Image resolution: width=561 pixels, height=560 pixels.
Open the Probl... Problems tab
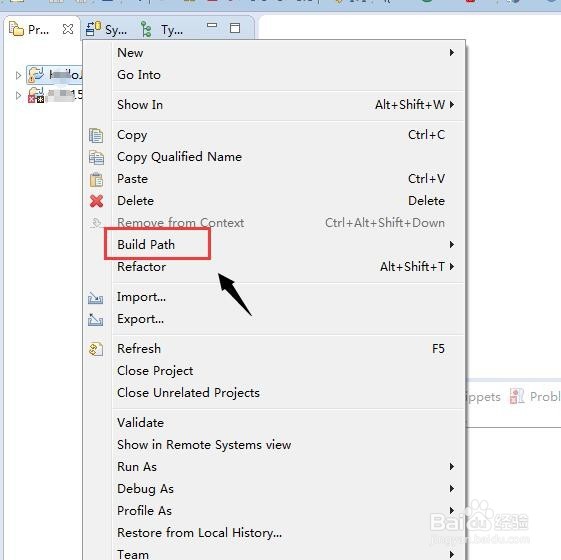click(535, 396)
